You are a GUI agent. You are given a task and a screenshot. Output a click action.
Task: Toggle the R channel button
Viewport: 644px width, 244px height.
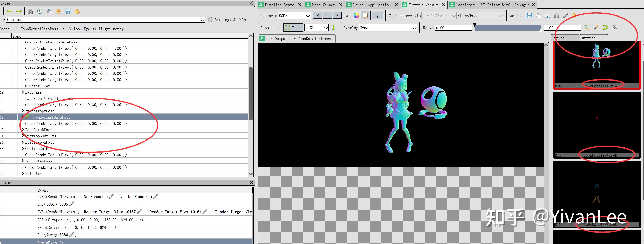(317, 15)
